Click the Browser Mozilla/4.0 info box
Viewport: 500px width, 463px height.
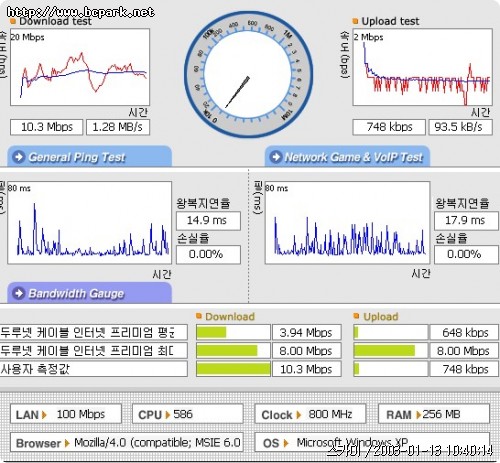(x=127, y=442)
